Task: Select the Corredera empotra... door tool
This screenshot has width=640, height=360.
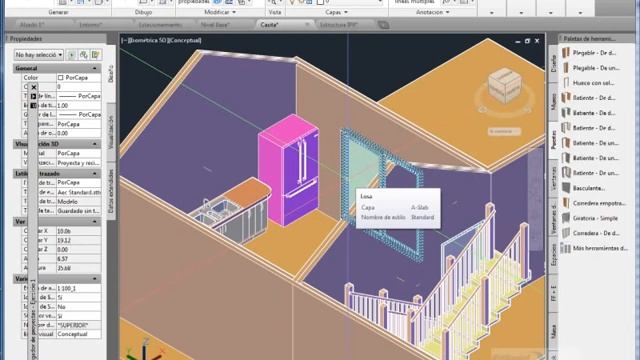Action: pos(594,203)
